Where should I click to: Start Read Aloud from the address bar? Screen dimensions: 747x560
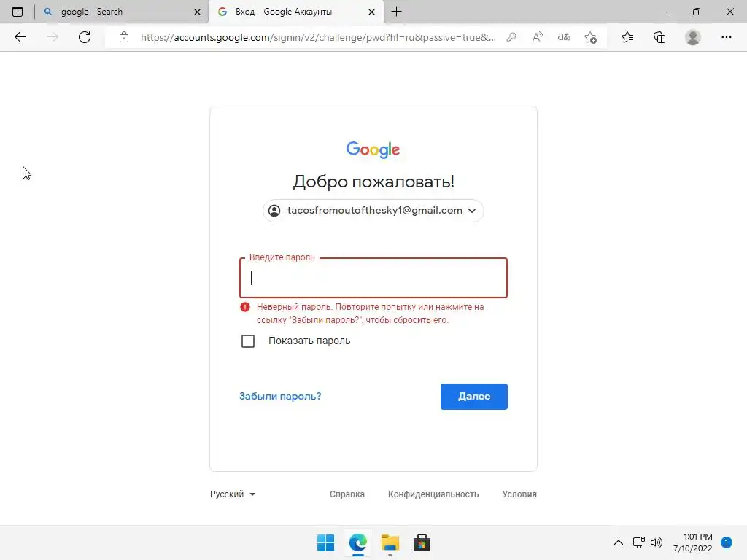pos(538,37)
